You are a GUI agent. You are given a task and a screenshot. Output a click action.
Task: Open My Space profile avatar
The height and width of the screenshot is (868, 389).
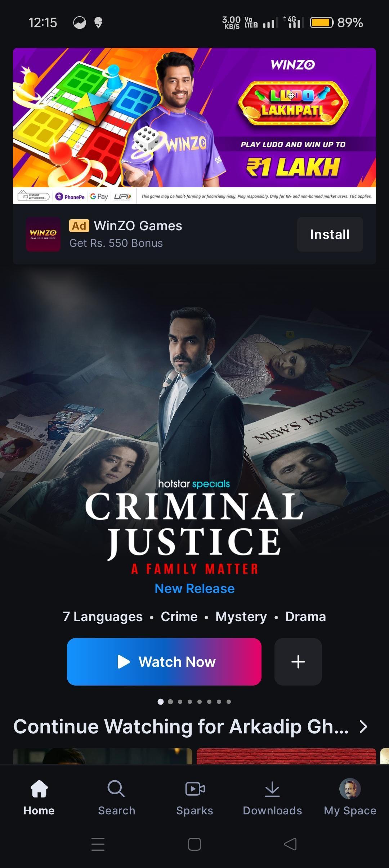(350, 788)
